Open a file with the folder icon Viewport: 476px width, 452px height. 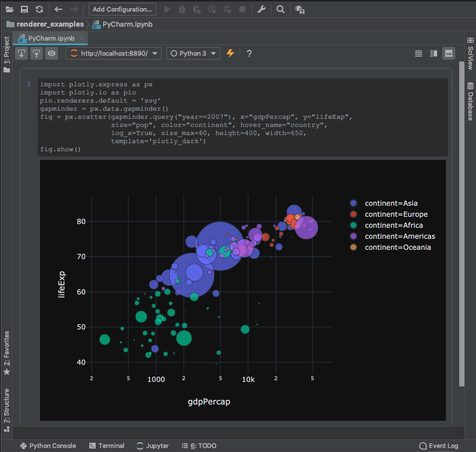(x=8, y=9)
